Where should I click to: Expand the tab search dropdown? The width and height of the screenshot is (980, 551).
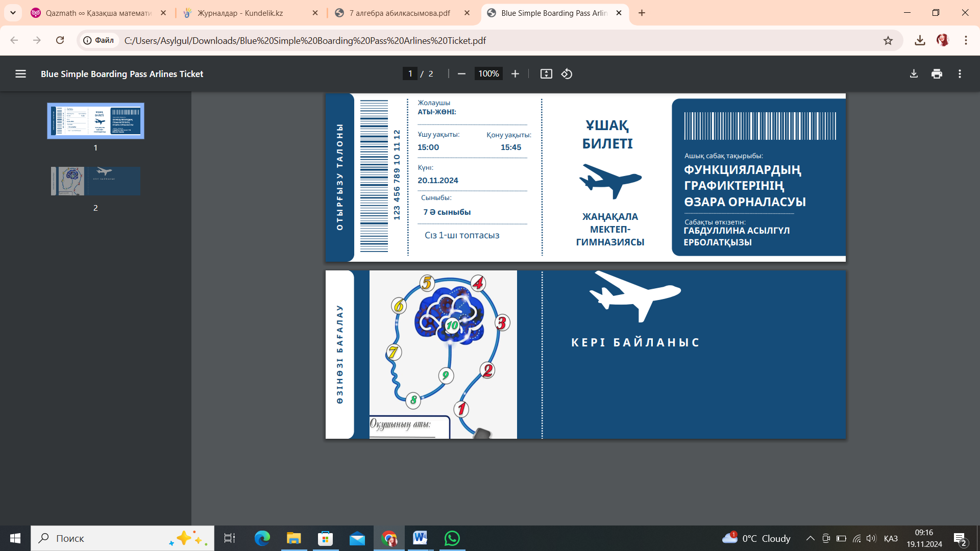pos(13,13)
